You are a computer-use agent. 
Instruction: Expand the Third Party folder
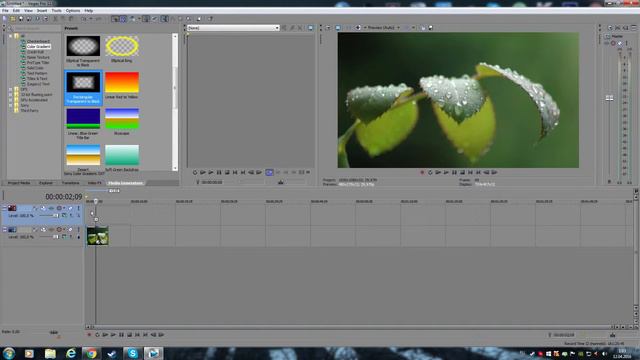click(11, 110)
